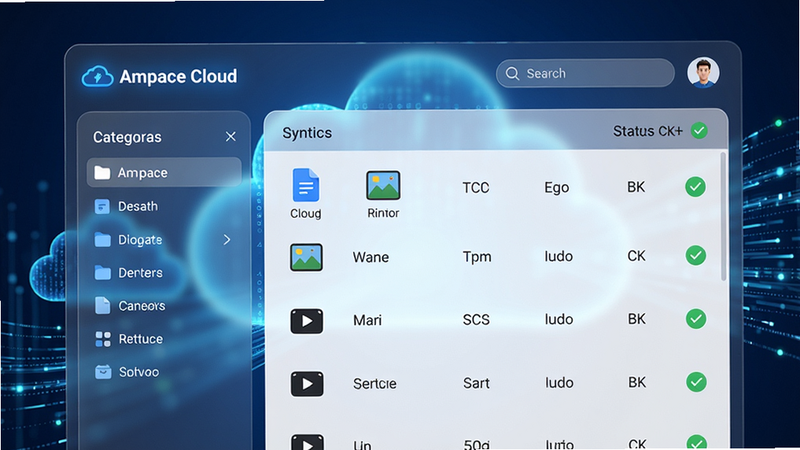This screenshot has width=800, height=450.
Task: Click the Solvoo archive box icon
Action: 103,372
